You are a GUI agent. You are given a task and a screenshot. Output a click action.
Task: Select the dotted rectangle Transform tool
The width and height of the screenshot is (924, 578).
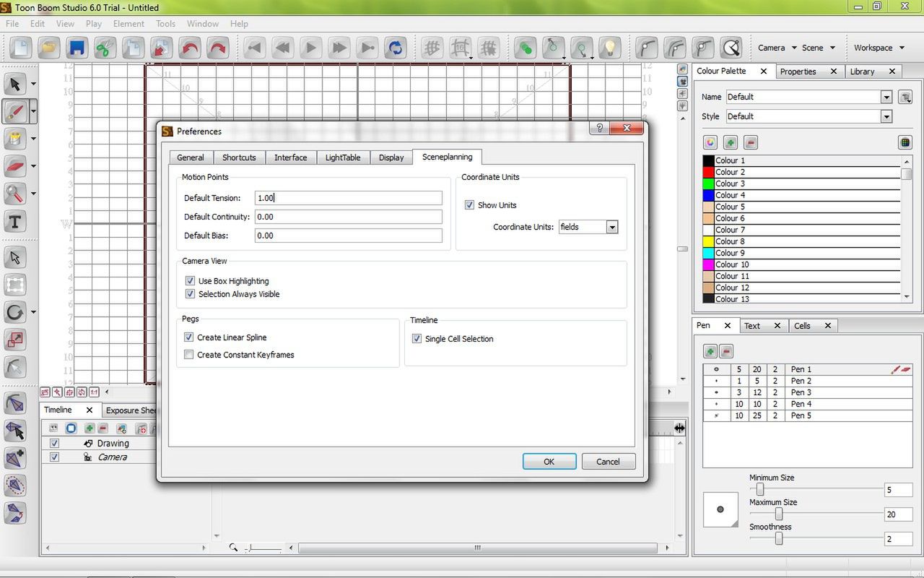[14, 285]
